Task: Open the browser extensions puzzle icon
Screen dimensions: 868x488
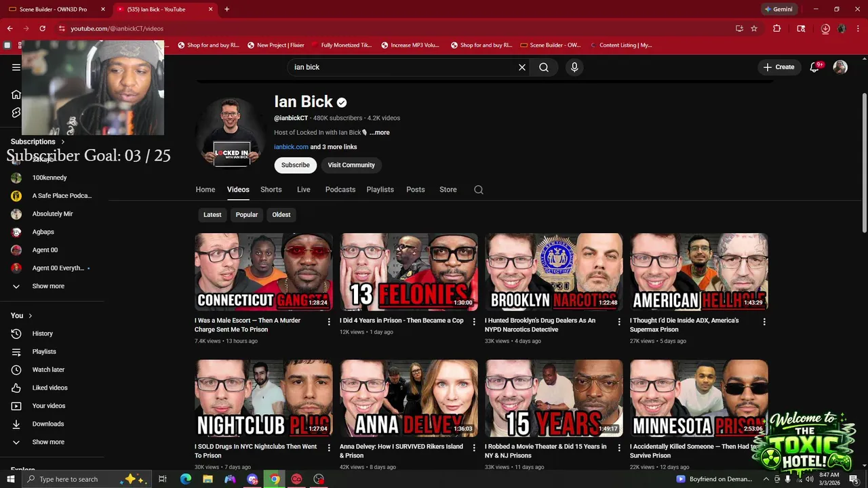Action: 777,28
